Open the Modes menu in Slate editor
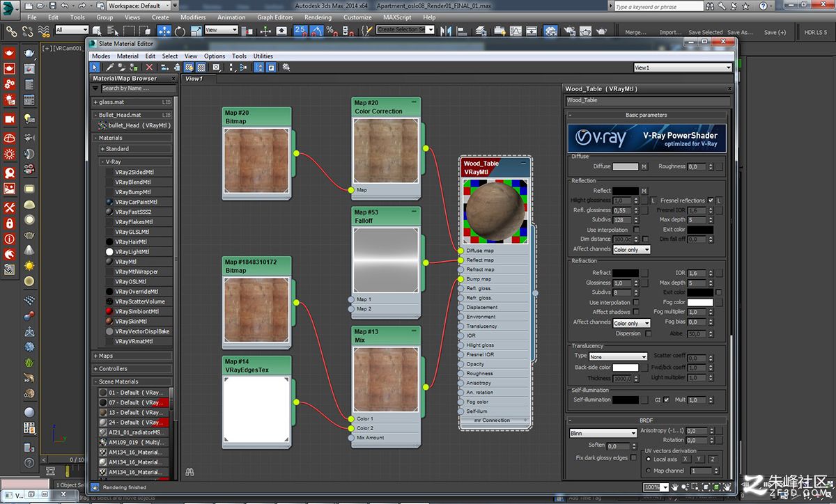 [101, 56]
